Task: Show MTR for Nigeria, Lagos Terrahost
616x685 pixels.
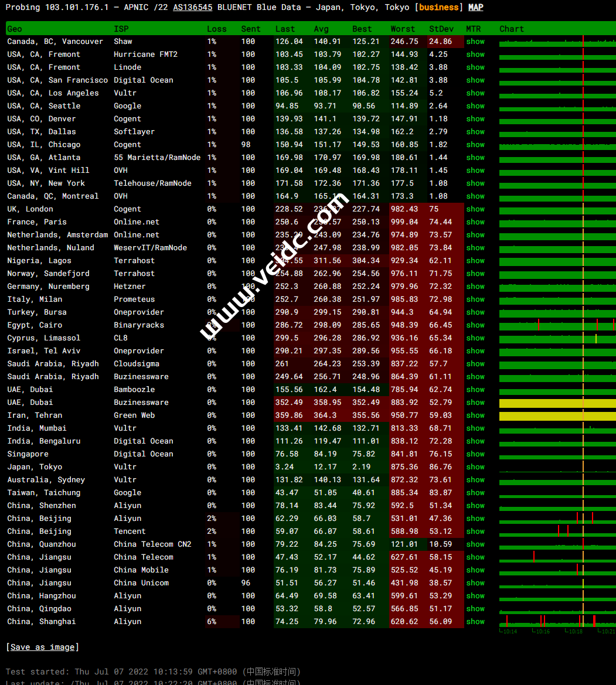Action: 475,260
